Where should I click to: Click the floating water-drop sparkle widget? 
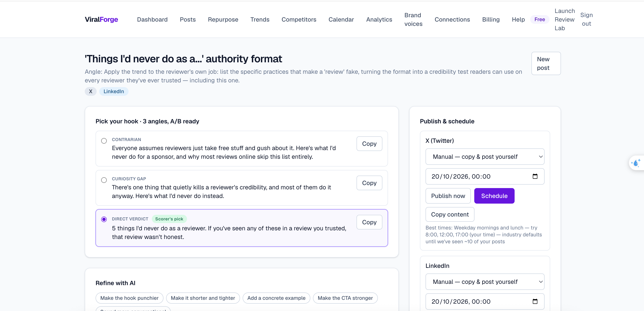(x=636, y=163)
